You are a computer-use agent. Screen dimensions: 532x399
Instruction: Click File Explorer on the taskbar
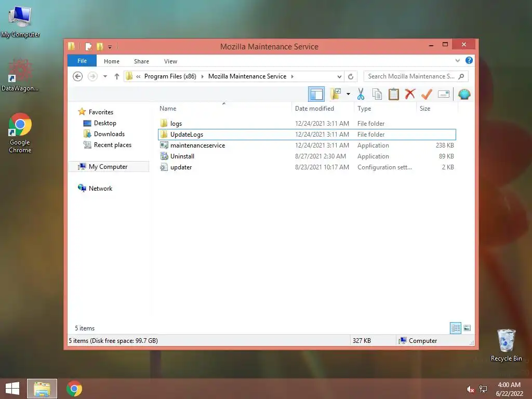click(x=42, y=389)
